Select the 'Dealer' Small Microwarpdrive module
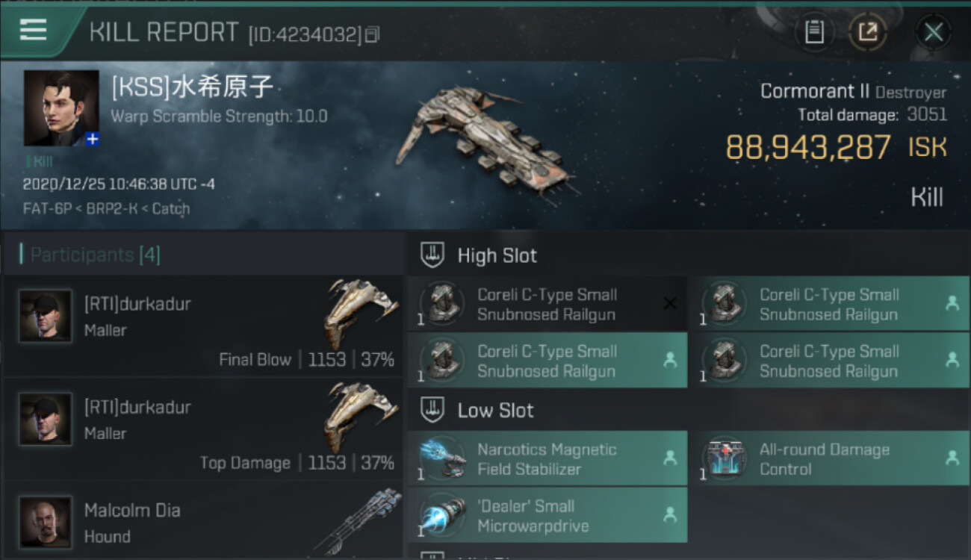The image size is (971, 560). [x=547, y=515]
